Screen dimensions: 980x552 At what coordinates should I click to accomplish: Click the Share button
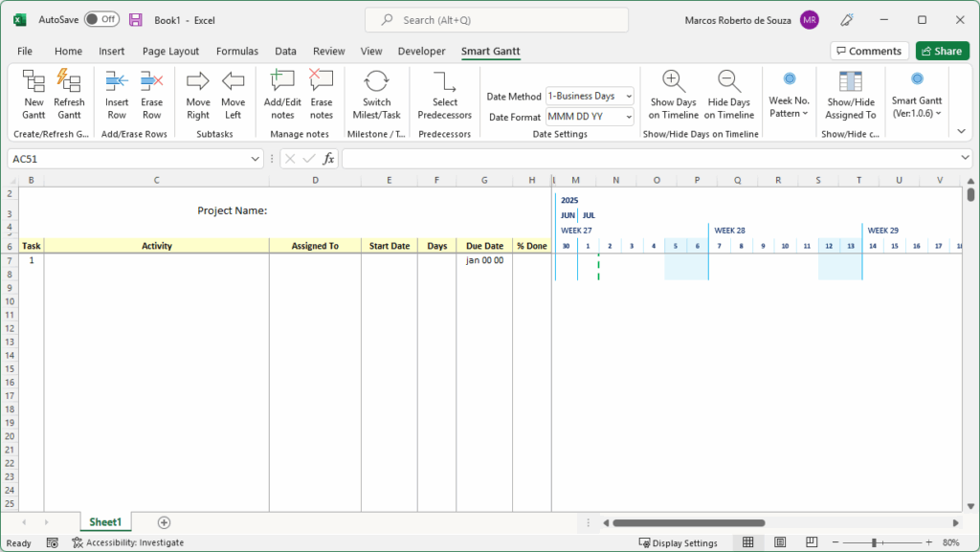pos(942,52)
